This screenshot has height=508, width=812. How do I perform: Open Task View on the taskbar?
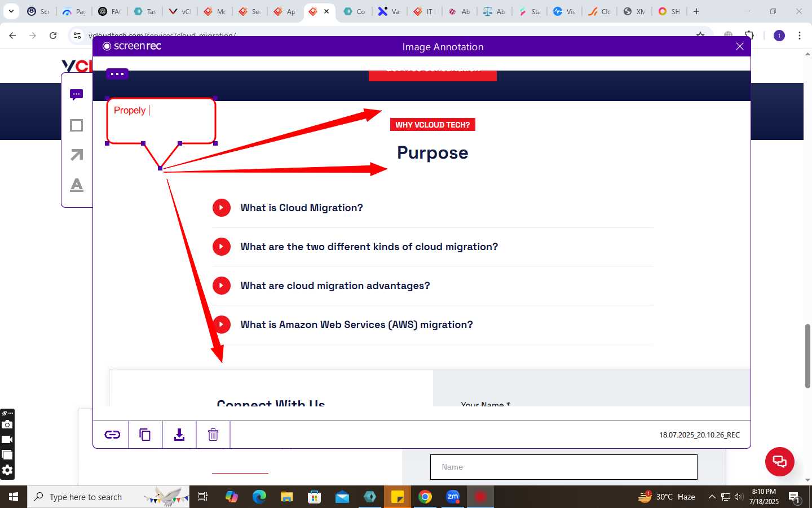(x=203, y=497)
